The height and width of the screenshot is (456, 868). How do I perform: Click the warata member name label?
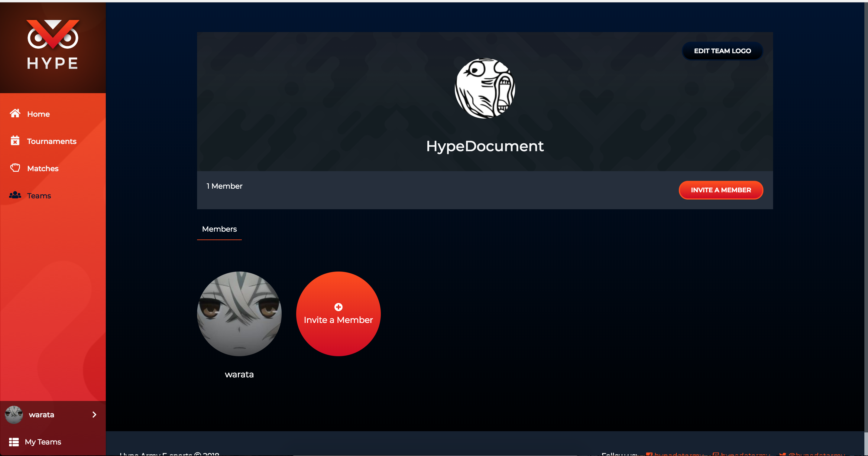click(239, 374)
